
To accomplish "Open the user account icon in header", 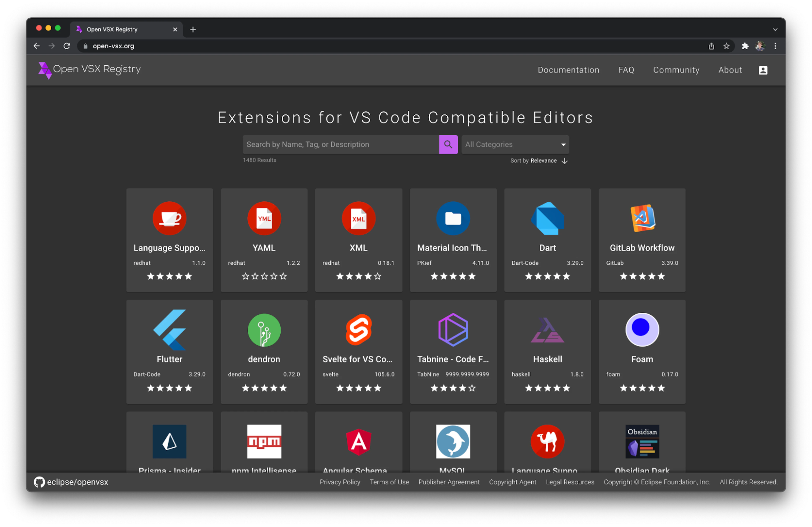I will tap(763, 70).
